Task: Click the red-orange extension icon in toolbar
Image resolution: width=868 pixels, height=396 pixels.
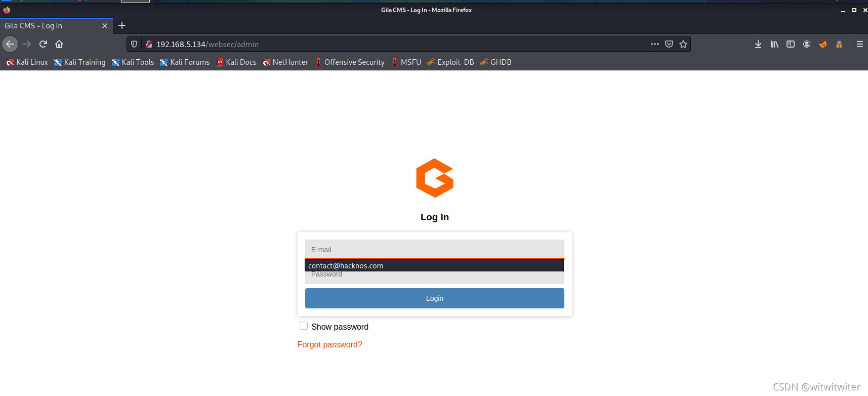Action: tap(823, 44)
